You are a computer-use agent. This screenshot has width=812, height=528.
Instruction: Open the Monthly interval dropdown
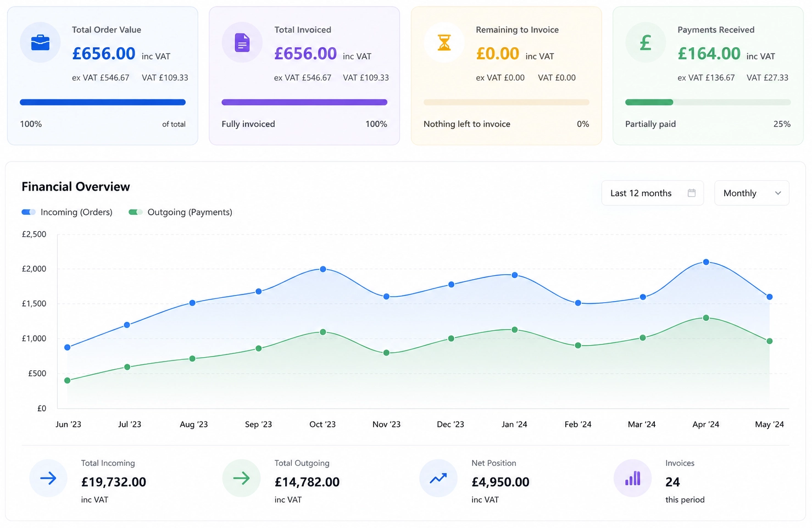(752, 193)
